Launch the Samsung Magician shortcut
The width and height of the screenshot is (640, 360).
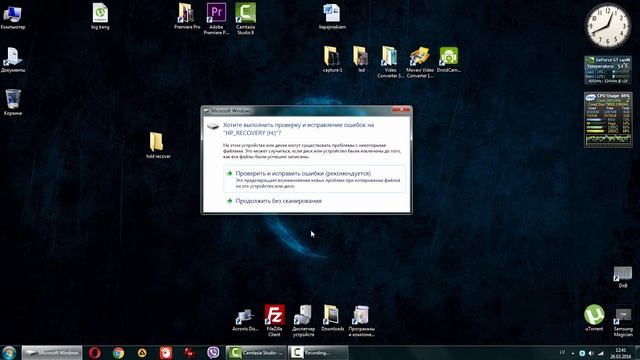(x=623, y=322)
